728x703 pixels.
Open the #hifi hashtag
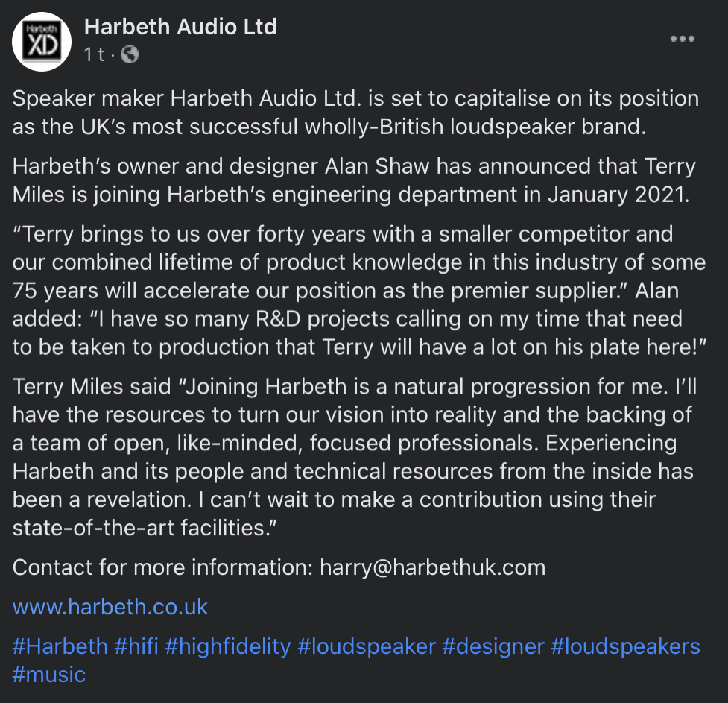[x=136, y=646]
